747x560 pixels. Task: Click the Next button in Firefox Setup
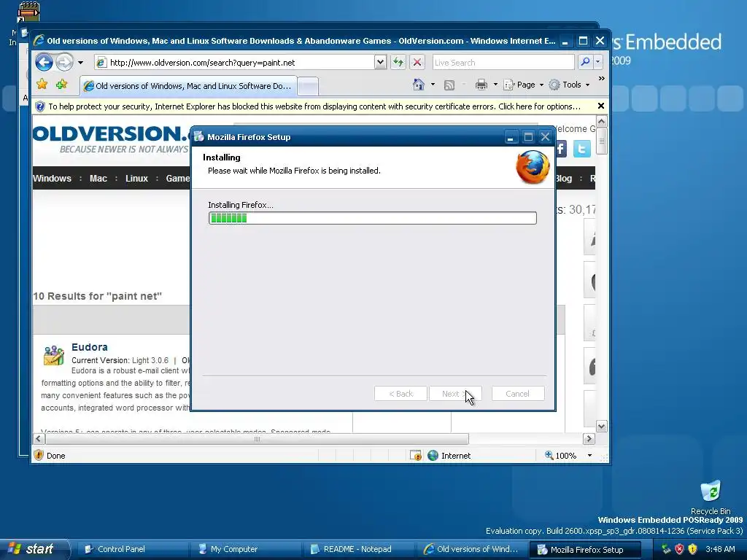(455, 394)
